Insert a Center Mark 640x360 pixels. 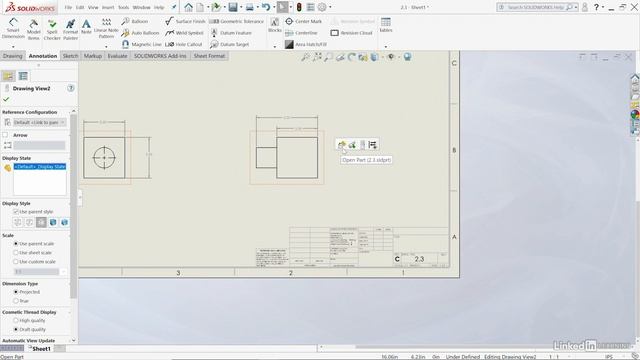coord(303,21)
